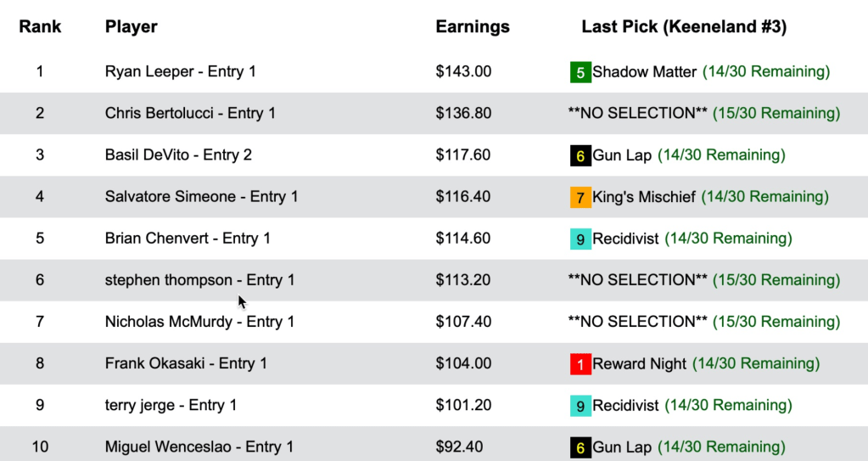Click orange number 7 badge beside King's Mischief
Viewport: 868px width, 461px height.
[580, 198]
